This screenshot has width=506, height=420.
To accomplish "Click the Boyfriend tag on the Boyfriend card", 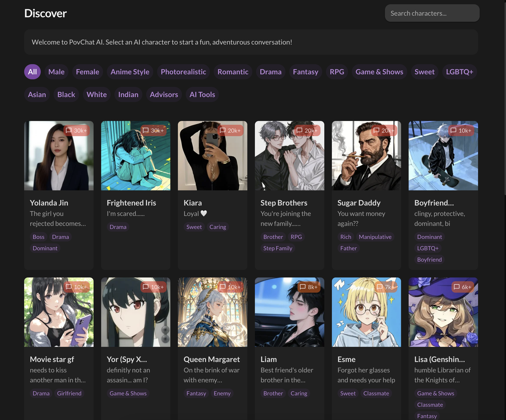I will tap(429, 259).
